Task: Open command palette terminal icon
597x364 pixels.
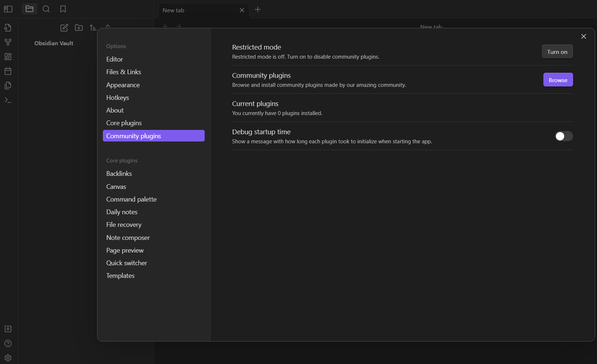Action: click(8, 100)
